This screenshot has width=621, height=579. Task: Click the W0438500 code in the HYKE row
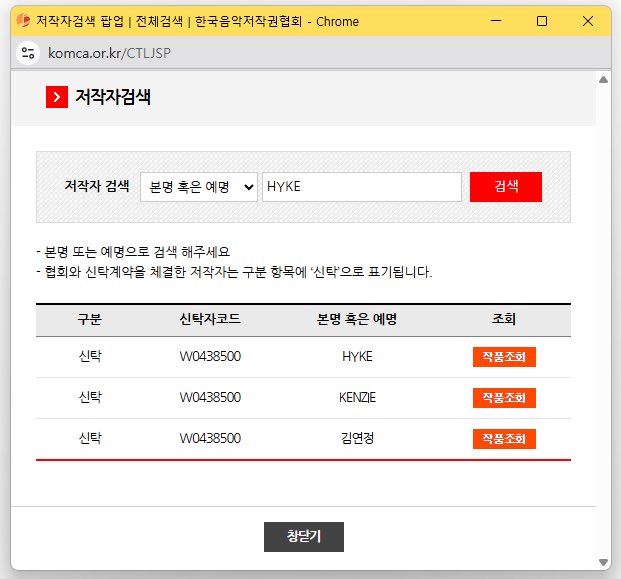tap(209, 357)
